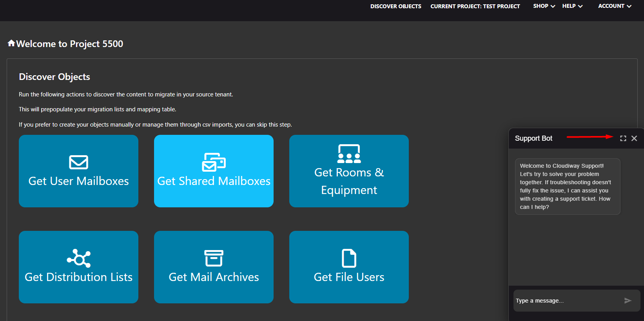Open the Shop dropdown menu
This screenshot has width=644, height=321.
[544, 6]
